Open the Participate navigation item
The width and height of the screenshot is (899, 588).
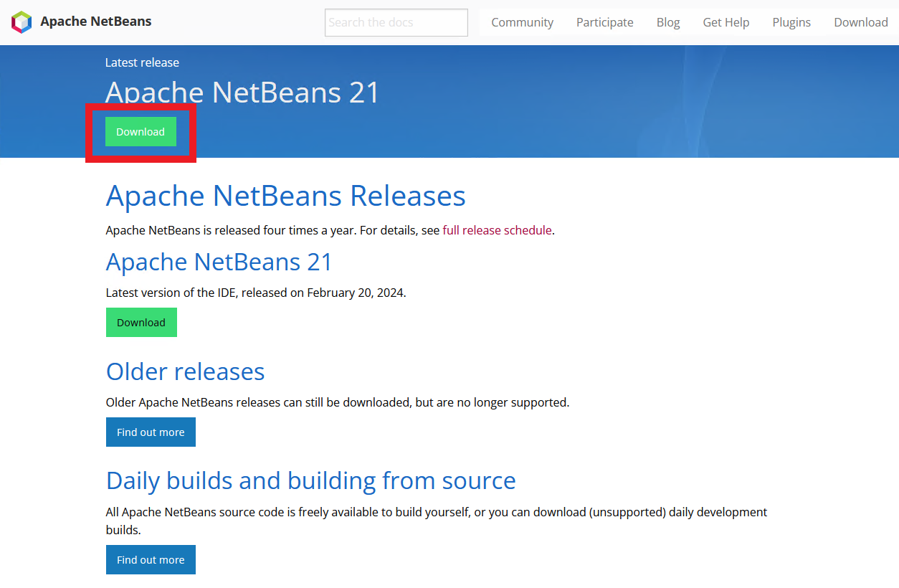604,22
